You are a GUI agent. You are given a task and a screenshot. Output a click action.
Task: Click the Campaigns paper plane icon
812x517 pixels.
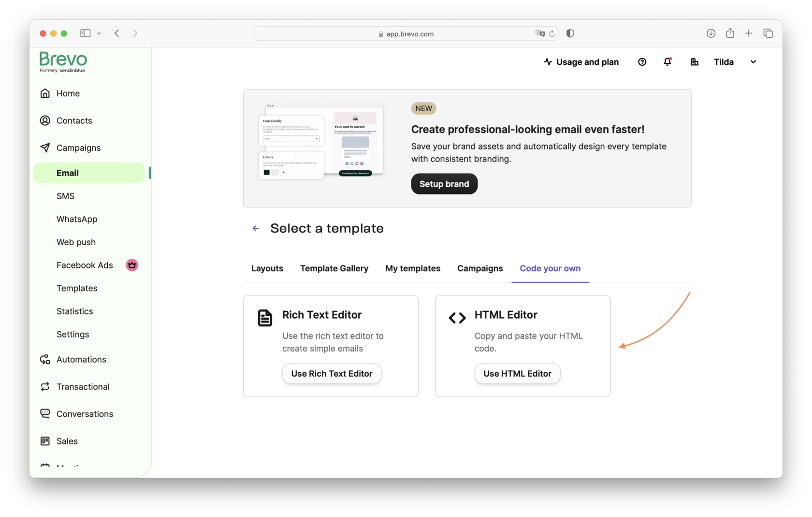click(x=45, y=148)
